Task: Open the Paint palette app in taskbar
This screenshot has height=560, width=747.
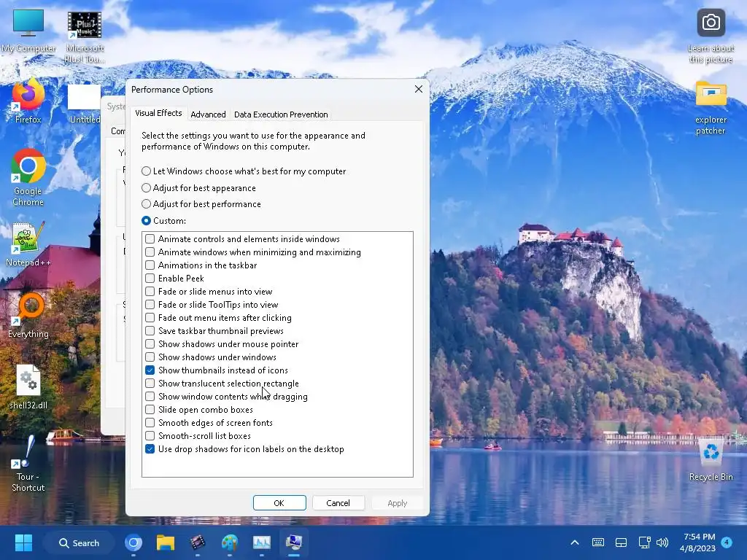Action: 230,542
